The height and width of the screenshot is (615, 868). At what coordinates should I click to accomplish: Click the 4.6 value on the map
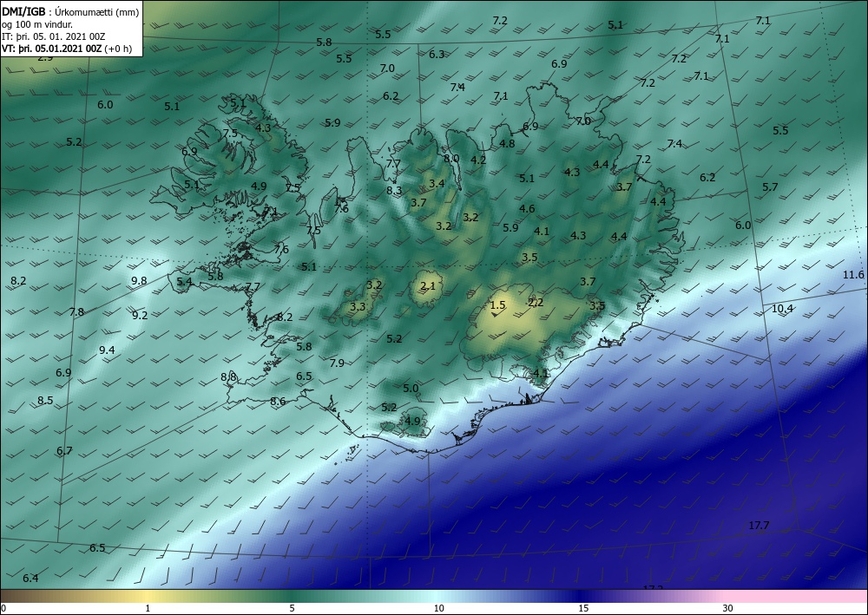(x=527, y=208)
